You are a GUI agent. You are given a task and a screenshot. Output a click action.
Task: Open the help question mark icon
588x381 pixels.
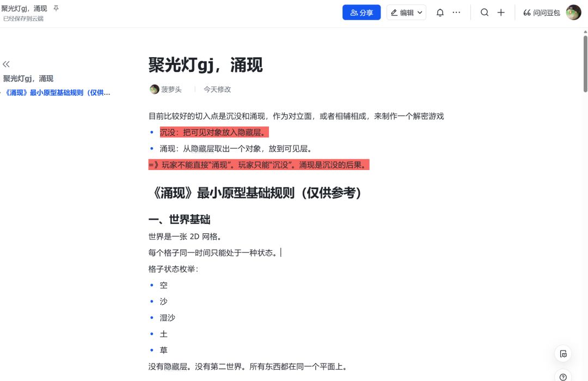(x=563, y=377)
